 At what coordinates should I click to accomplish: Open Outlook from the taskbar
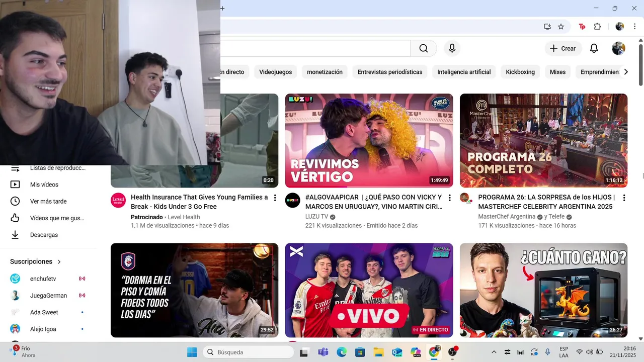[397, 352]
